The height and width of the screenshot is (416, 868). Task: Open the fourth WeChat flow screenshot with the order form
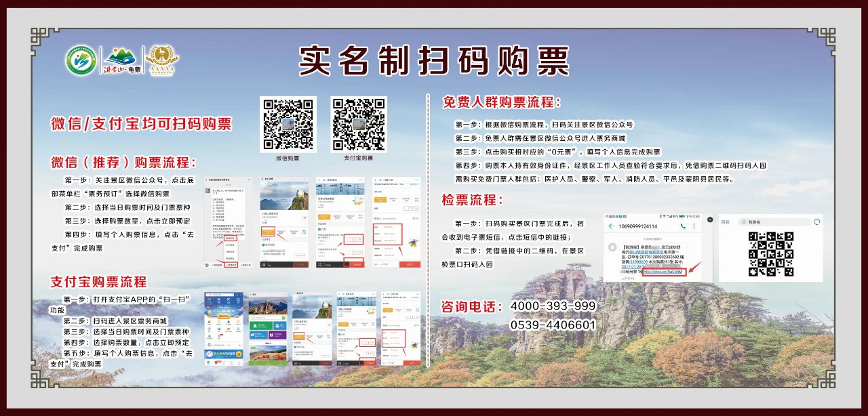pos(396,223)
